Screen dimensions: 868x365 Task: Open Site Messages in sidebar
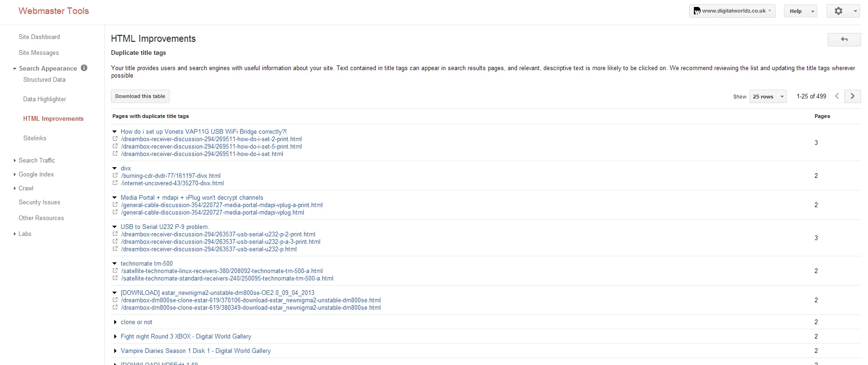pyautogui.click(x=39, y=52)
